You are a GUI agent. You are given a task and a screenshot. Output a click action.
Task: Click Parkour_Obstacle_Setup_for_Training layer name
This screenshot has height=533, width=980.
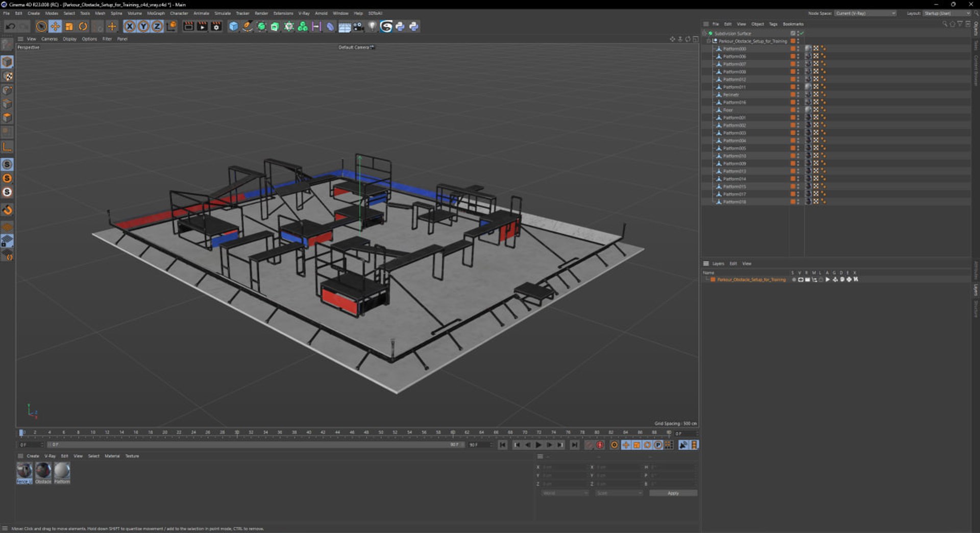(751, 280)
